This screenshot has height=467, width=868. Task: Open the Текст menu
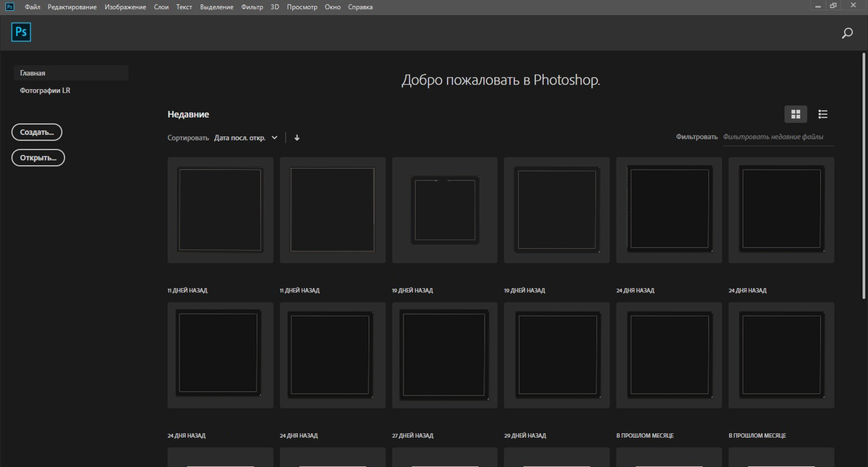tap(184, 7)
